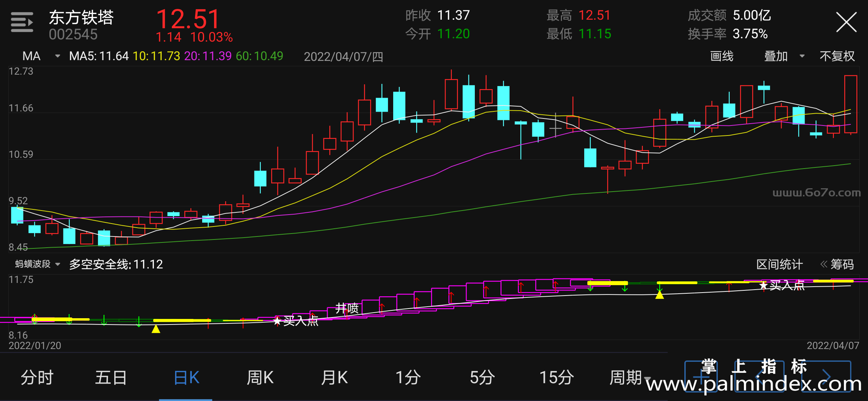Expand the MA indicator dropdown arrow
The height and width of the screenshot is (401, 868).
pos(57,56)
